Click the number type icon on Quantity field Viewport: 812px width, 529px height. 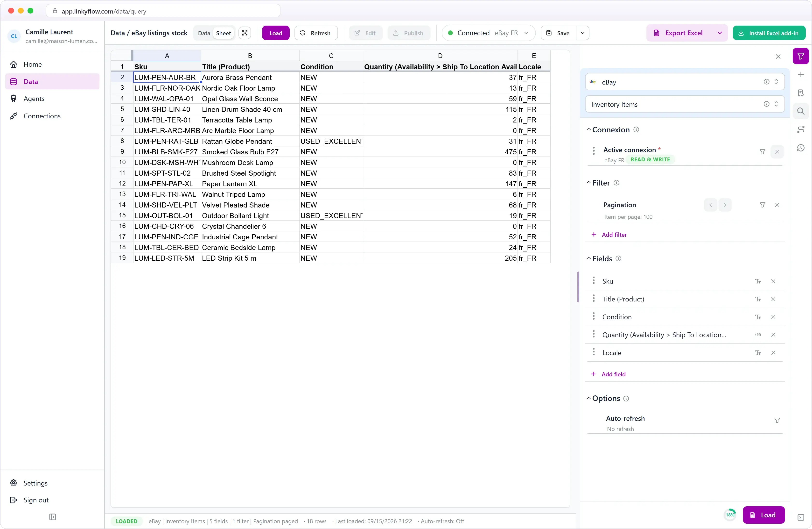(758, 335)
